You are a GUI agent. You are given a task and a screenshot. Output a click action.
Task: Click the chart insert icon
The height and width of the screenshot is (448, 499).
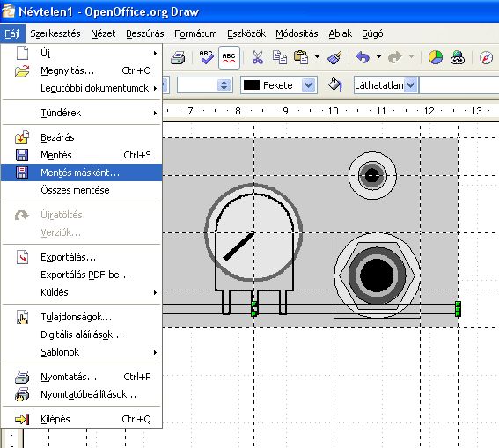point(436,57)
